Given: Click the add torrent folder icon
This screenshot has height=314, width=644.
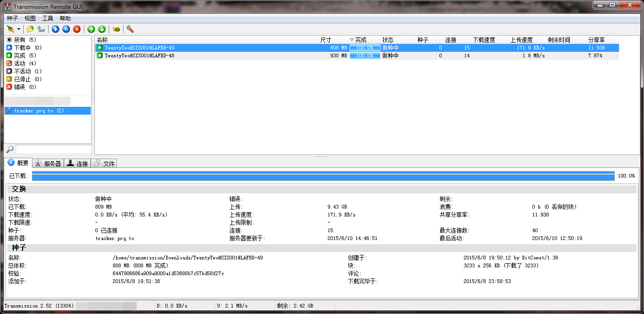Looking at the screenshot, I should pyautogui.click(x=31, y=29).
